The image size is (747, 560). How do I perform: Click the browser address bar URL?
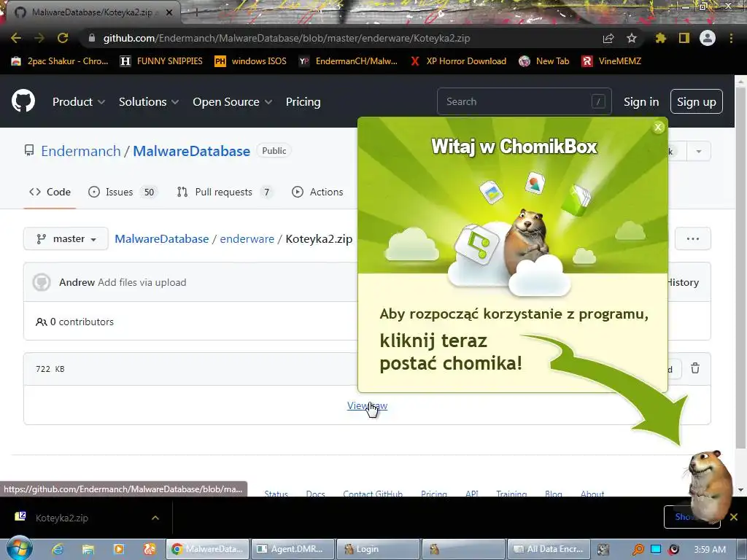point(287,38)
